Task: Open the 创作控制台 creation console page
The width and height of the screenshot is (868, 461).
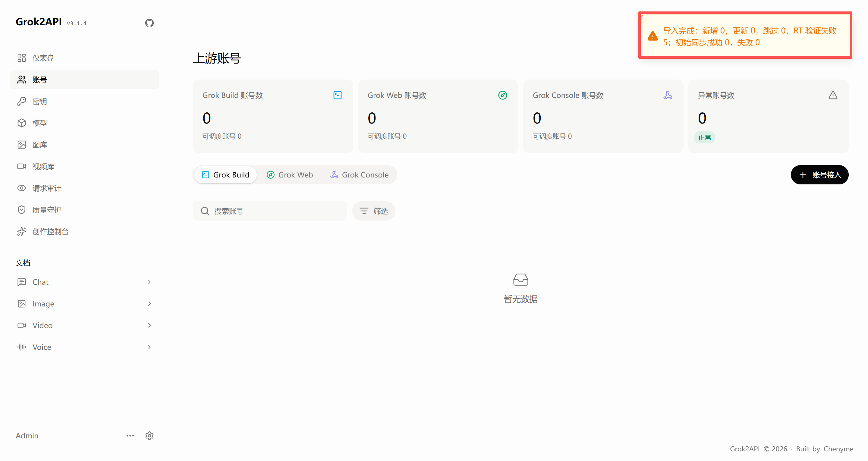Action: pyautogui.click(x=84, y=231)
